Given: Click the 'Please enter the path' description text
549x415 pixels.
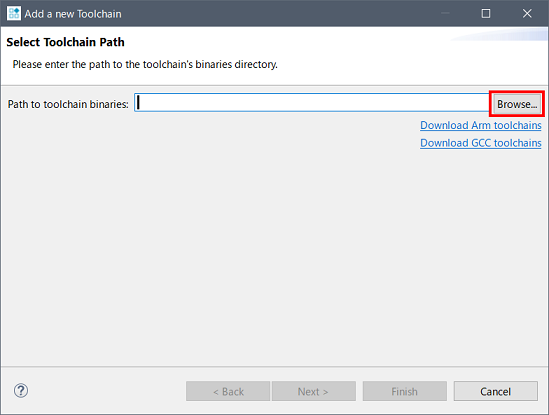Looking at the screenshot, I should point(145,64).
